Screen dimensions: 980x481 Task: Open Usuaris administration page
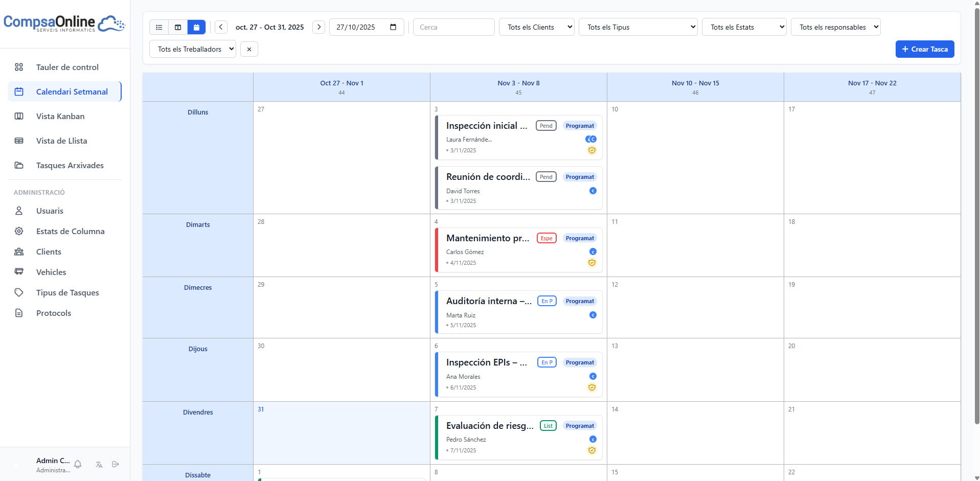pyautogui.click(x=65, y=211)
